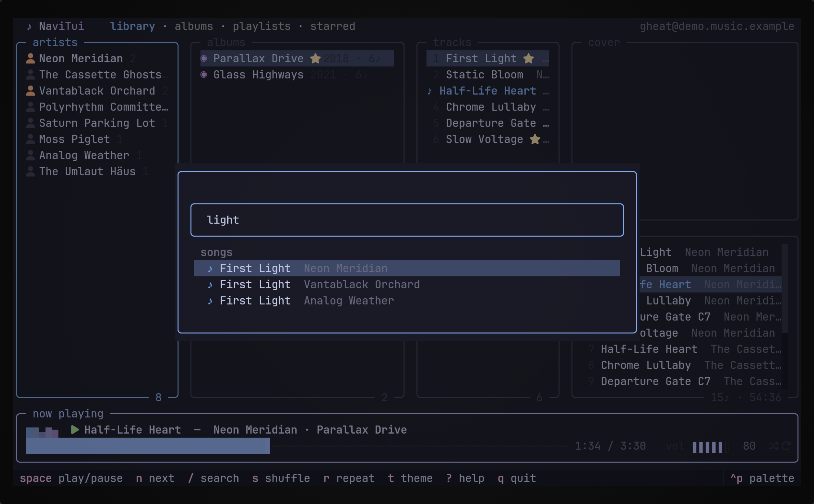Toggle the star on First Light track row
Viewport: 814px width, 504px height.
(x=529, y=58)
